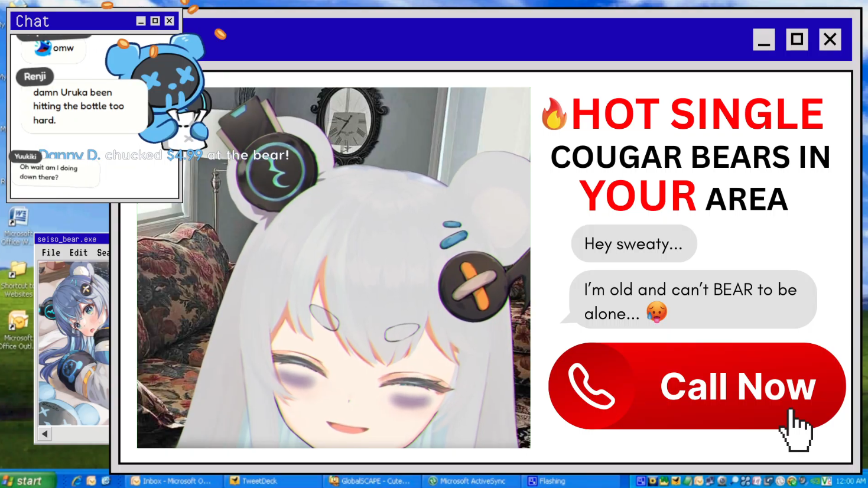This screenshot has height=488, width=868.
Task: Click the white phone icon on Call Now
Action: point(591,386)
